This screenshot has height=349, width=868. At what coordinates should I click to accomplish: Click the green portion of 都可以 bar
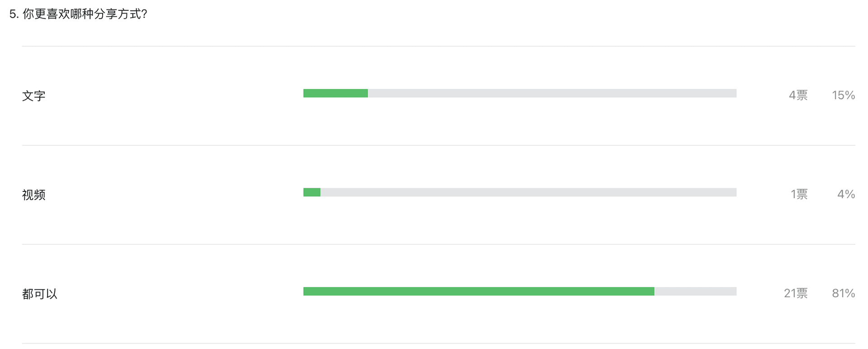click(x=479, y=291)
